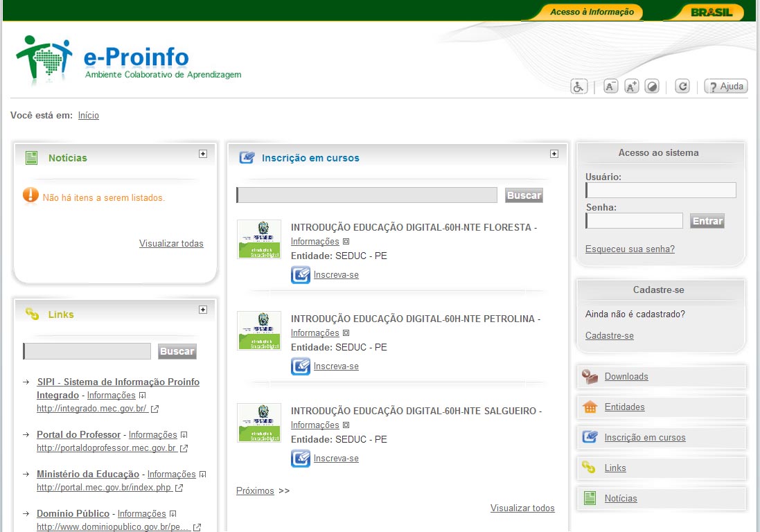This screenshot has width=760, height=532.
Task: Open Inscrição em cursos sidebar menu item
Action: coord(644,438)
